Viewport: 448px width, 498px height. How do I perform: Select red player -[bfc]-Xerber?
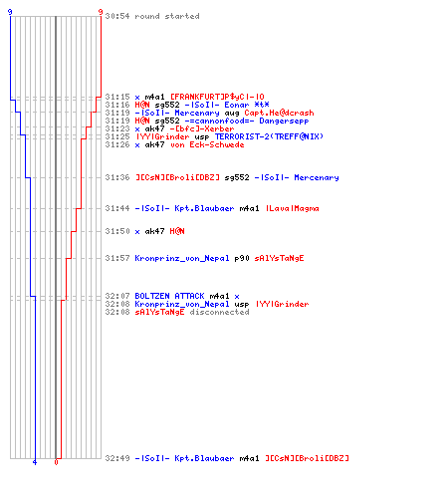pyautogui.click(x=202, y=128)
